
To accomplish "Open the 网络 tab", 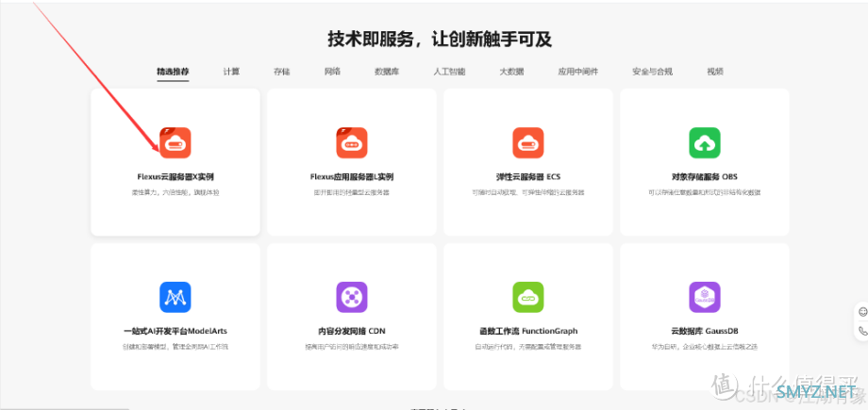I will tap(332, 72).
